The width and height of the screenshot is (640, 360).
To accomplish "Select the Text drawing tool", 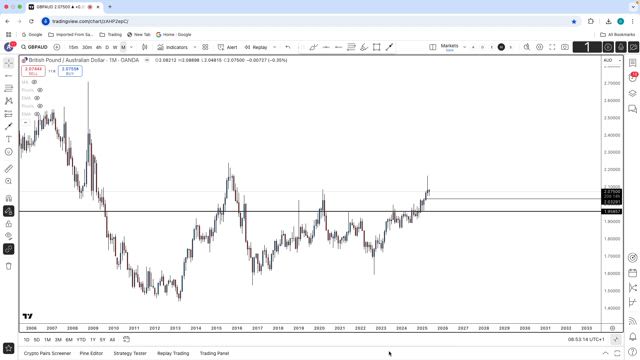I will 9,139.
